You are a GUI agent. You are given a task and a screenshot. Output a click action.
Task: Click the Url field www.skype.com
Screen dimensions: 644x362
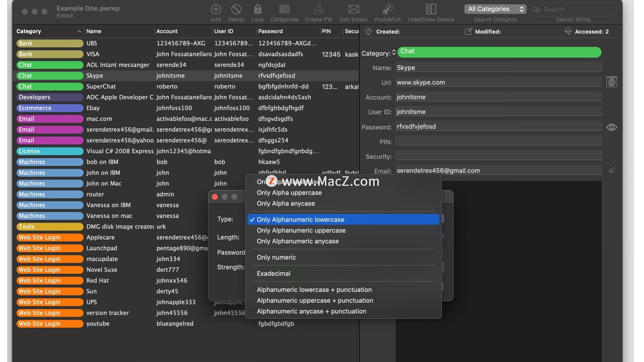[x=498, y=82]
